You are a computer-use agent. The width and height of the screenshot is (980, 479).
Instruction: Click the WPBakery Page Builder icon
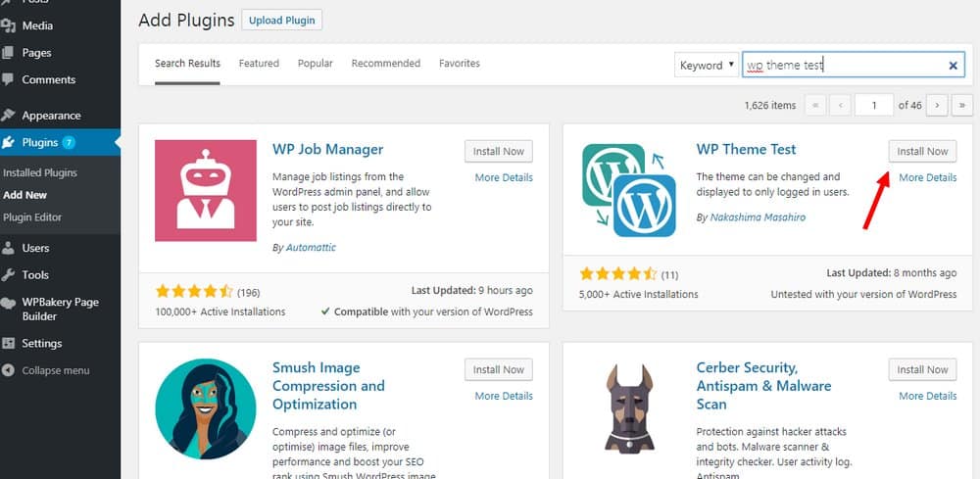[8, 304]
